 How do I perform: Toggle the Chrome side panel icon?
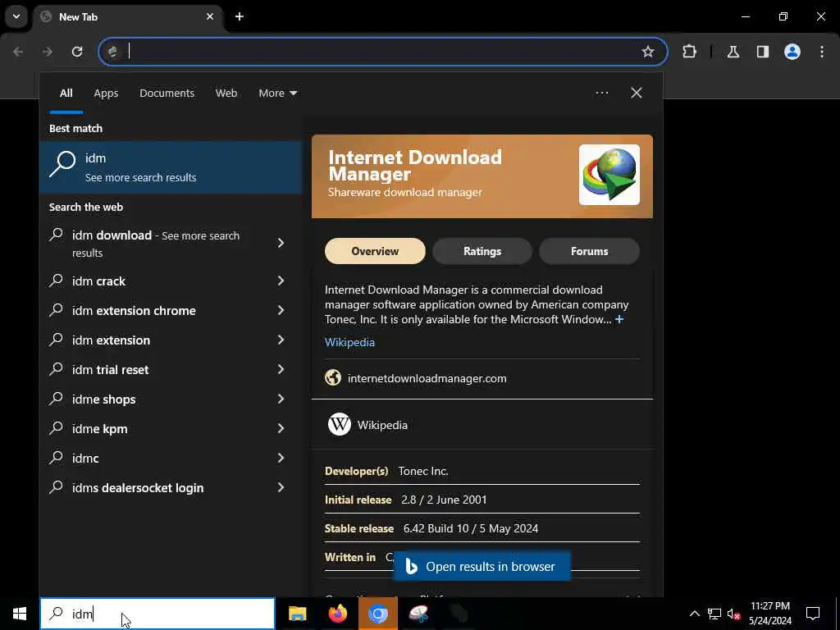pyautogui.click(x=763, y=52)
